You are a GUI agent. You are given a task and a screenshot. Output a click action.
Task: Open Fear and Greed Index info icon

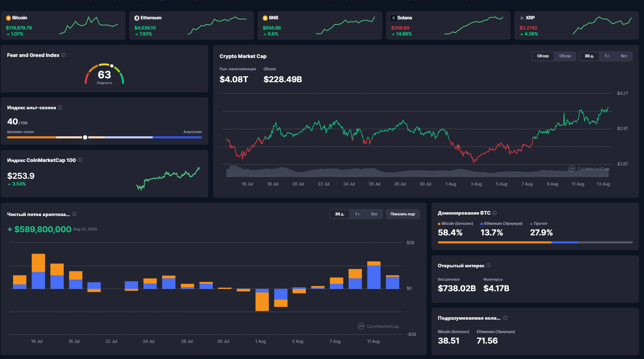pos(63,55)
